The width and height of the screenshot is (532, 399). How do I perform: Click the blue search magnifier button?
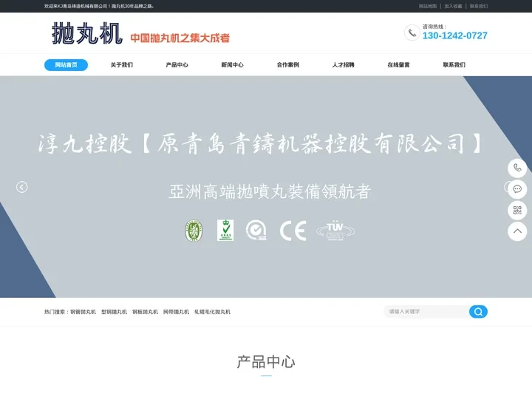[478, 312]
